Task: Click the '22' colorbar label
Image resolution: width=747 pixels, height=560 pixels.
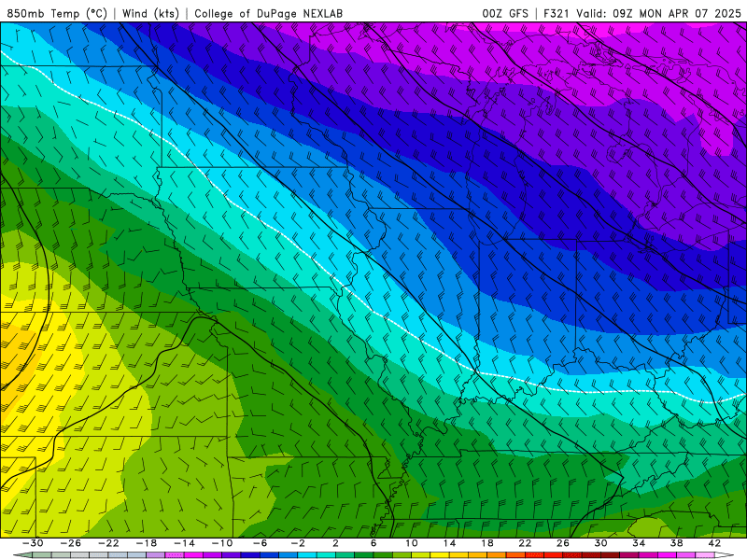Action: point(525,543)
